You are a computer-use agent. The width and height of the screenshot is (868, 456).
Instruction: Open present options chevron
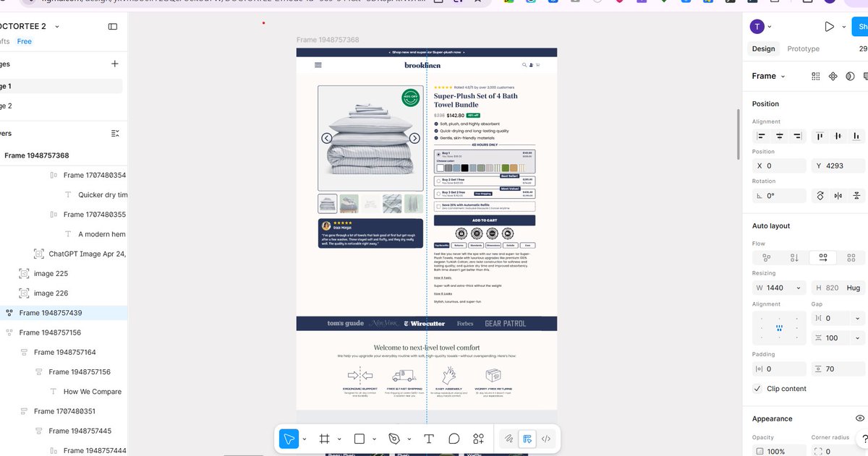(845, 27)
